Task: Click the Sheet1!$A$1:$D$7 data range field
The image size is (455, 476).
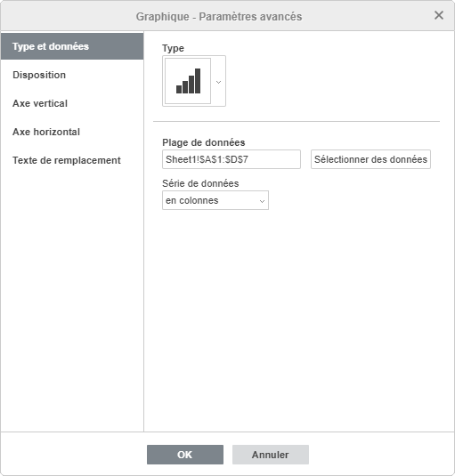Action: (232, 159)
